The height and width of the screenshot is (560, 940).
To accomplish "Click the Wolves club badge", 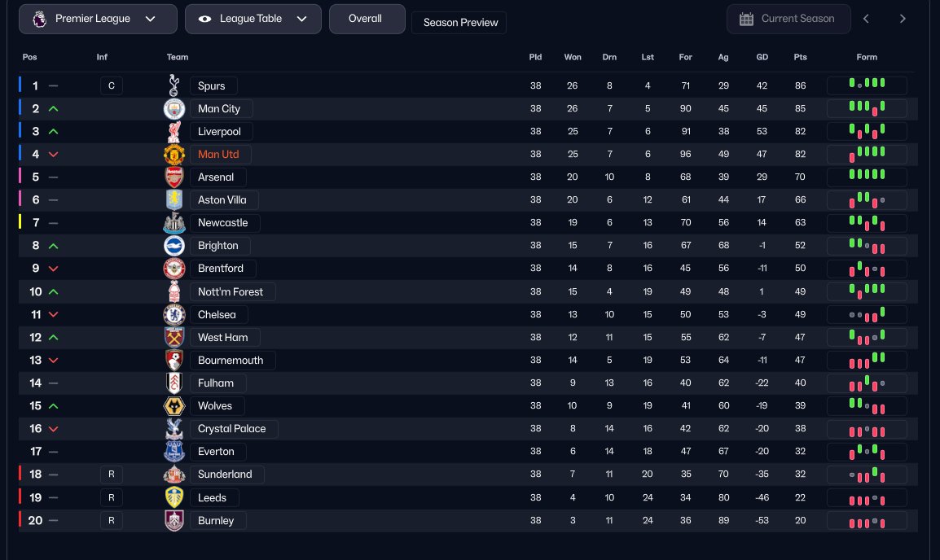I will 174,405.
